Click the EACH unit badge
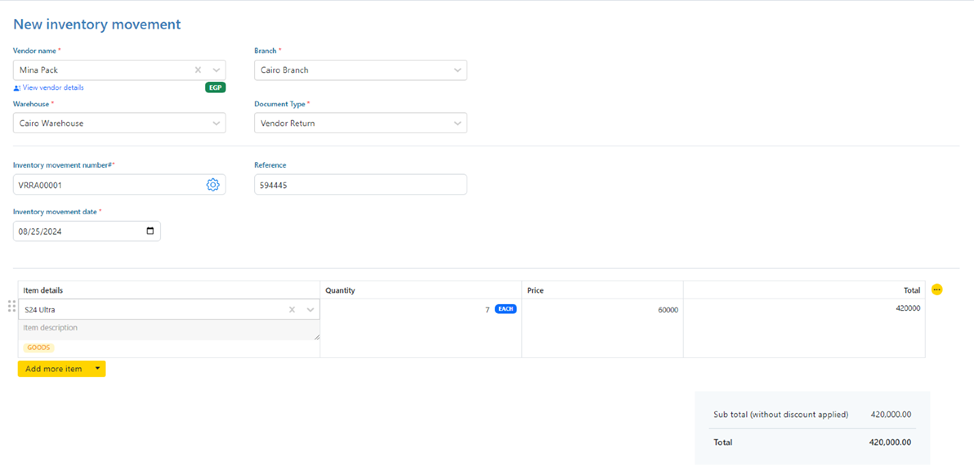This screenshot has height=467, width=974. 505,309
